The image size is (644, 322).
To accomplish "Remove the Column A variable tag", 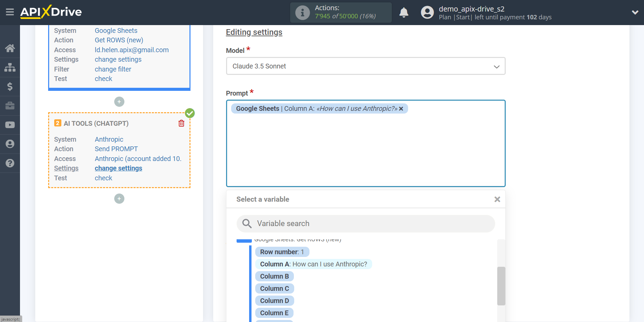I will click(x=401, y=109).
